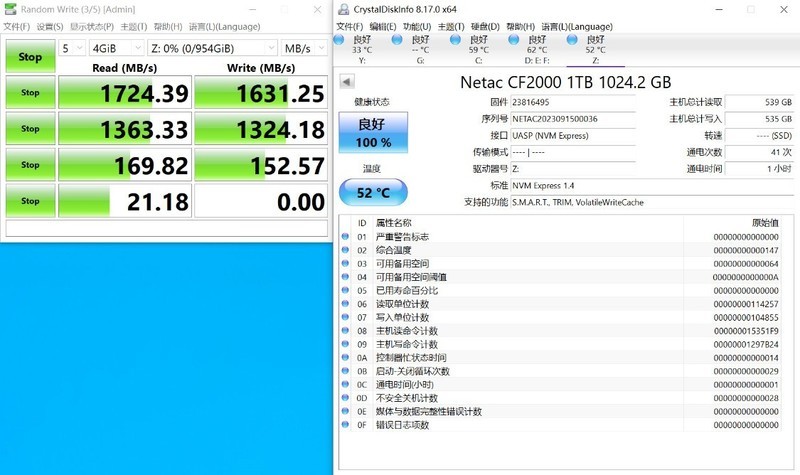
Task: Expand the Z: drive selection dropdown
Action: 212,48
